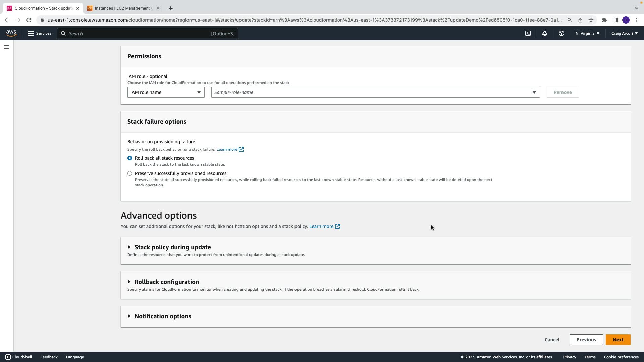
Task: Switch to the EC2 Instances browser tab
Action: [x=123, y=8]
